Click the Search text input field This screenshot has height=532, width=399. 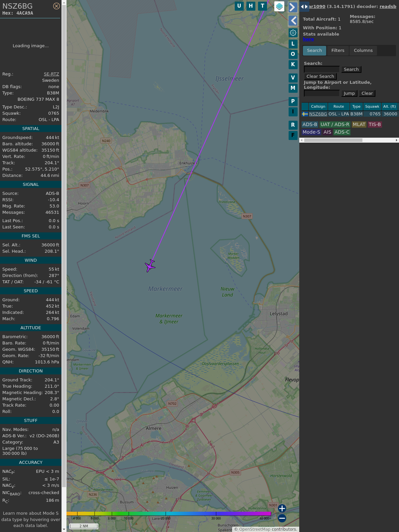[x=322, y=69]
